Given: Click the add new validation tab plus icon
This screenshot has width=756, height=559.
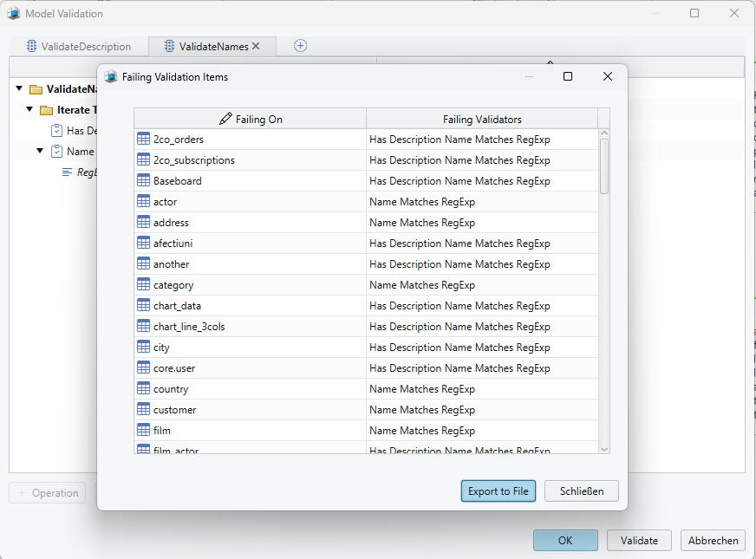Looking at the screenshot, I should [300, 46].
